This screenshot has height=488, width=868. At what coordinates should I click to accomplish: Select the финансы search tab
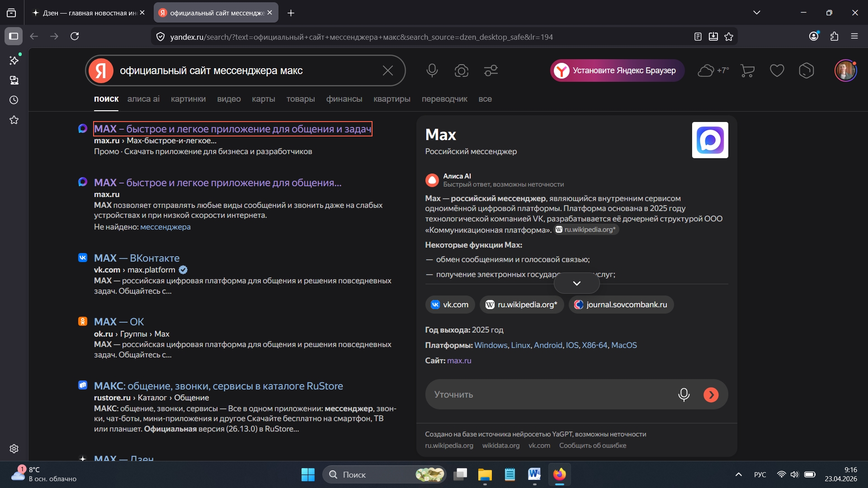344,99
